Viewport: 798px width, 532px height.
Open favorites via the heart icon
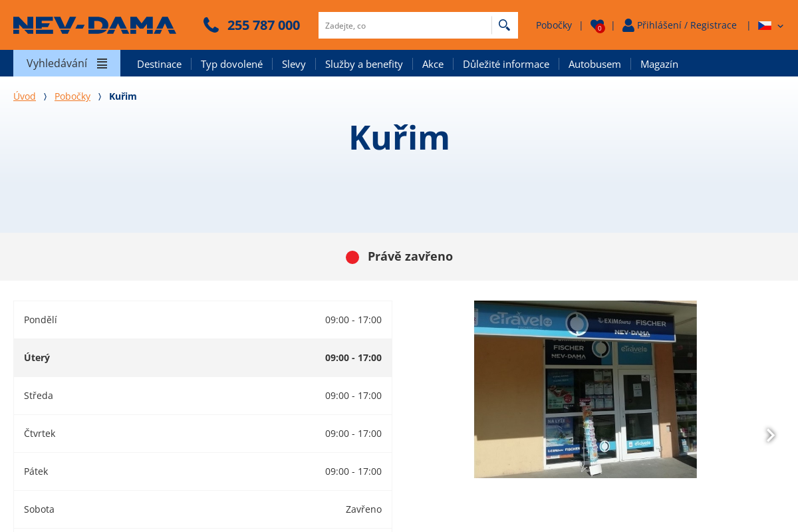click(597, 25)
